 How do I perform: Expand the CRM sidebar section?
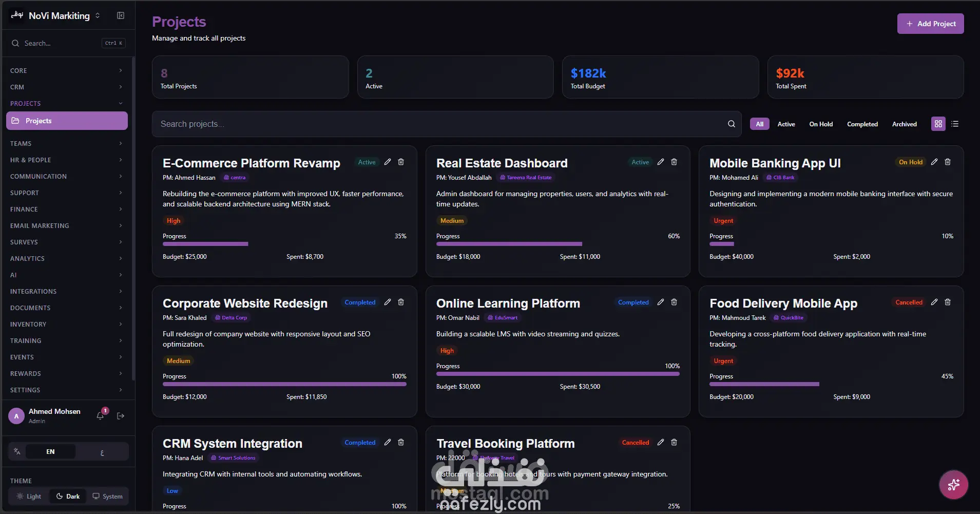(x=67, y=87)
